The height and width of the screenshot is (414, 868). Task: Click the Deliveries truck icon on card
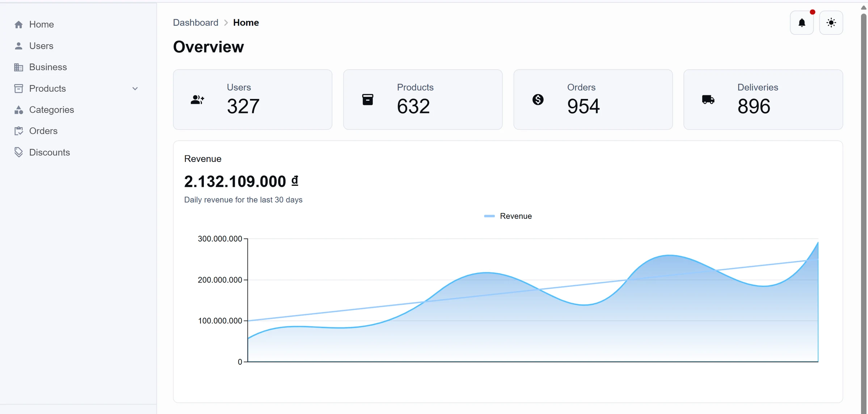pyautogui.click(x=708, y=100)
